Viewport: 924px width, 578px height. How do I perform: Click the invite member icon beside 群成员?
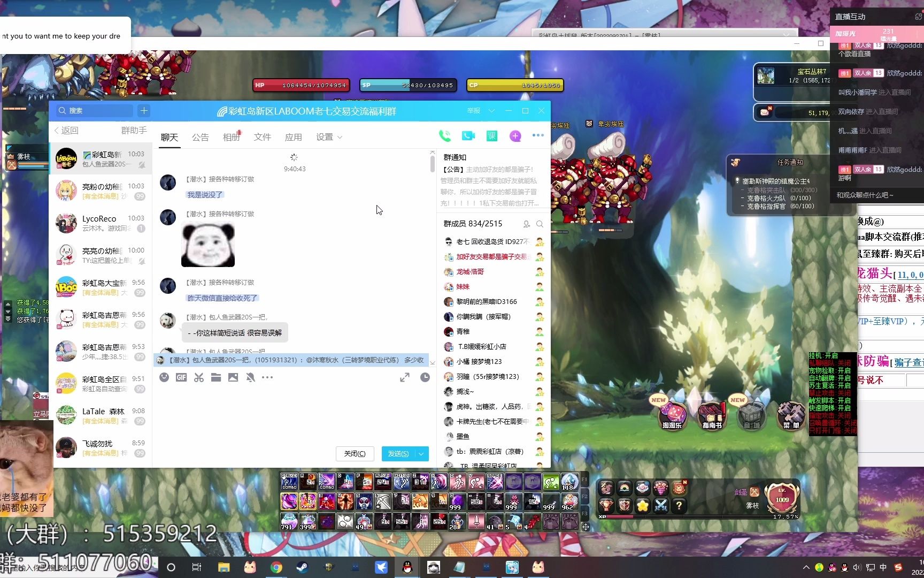pyautogui.click(x=527, y=224)
